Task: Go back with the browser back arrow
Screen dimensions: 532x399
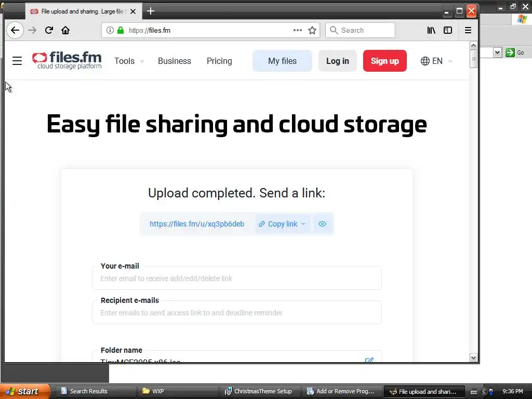Action: point(15,30)
